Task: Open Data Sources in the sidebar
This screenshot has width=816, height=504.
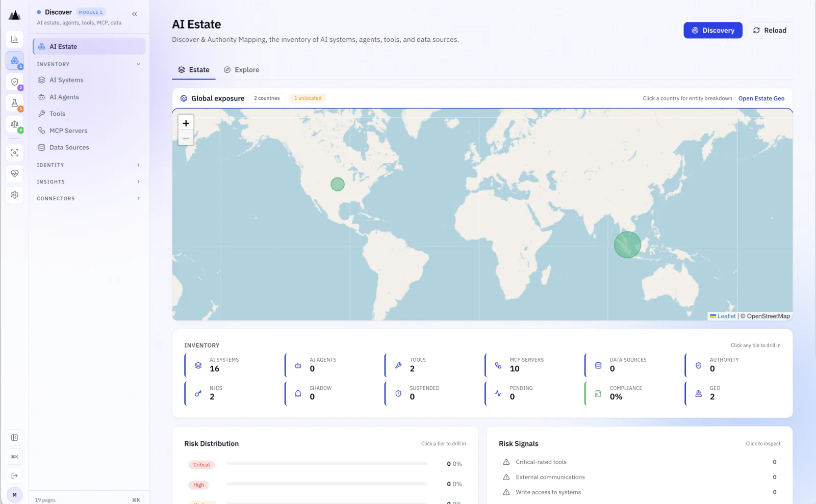Action: coord(89,147)
